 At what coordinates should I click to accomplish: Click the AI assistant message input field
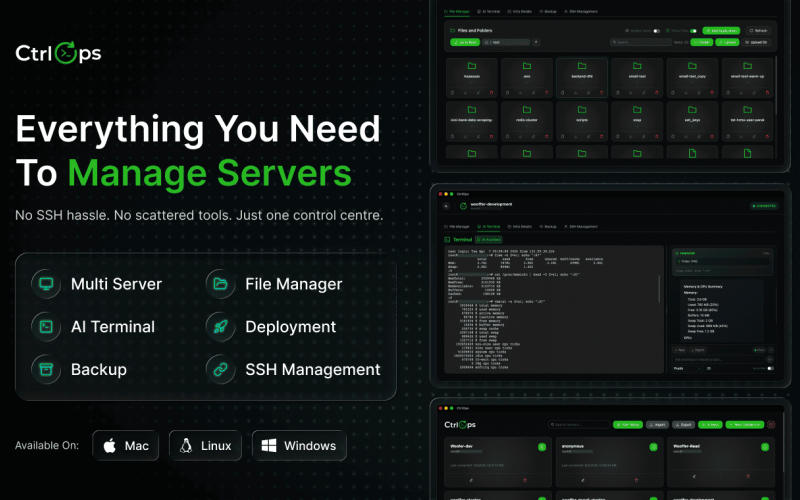[718, 360]
